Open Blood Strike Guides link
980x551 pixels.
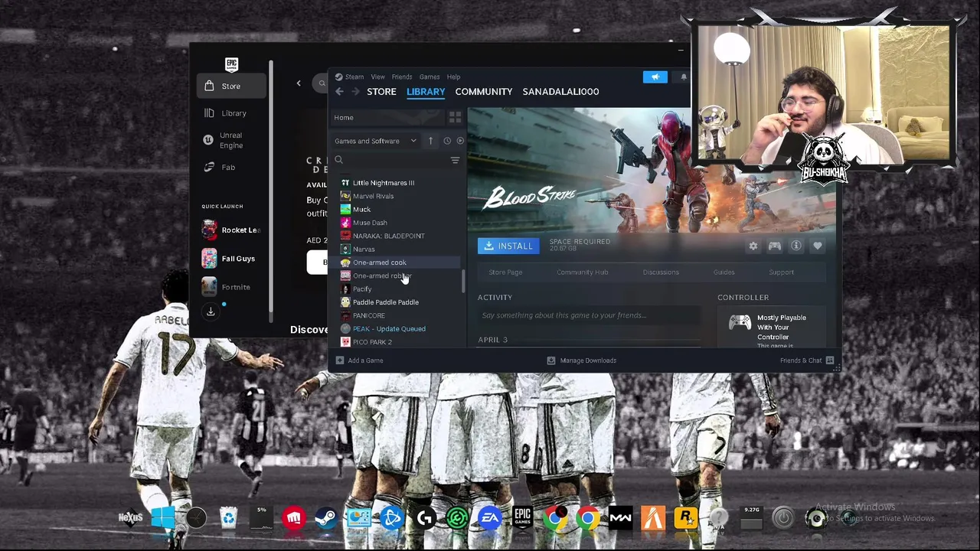724,272
